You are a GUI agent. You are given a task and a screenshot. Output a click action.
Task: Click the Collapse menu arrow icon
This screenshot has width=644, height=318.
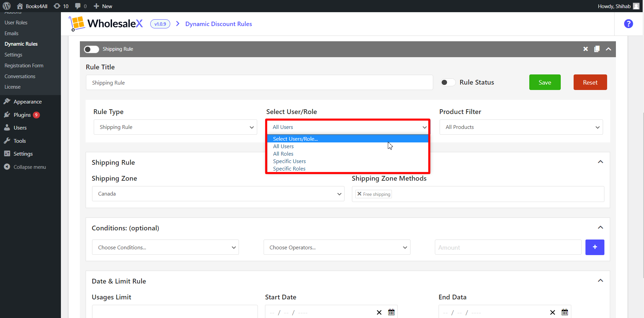point(7,167)
